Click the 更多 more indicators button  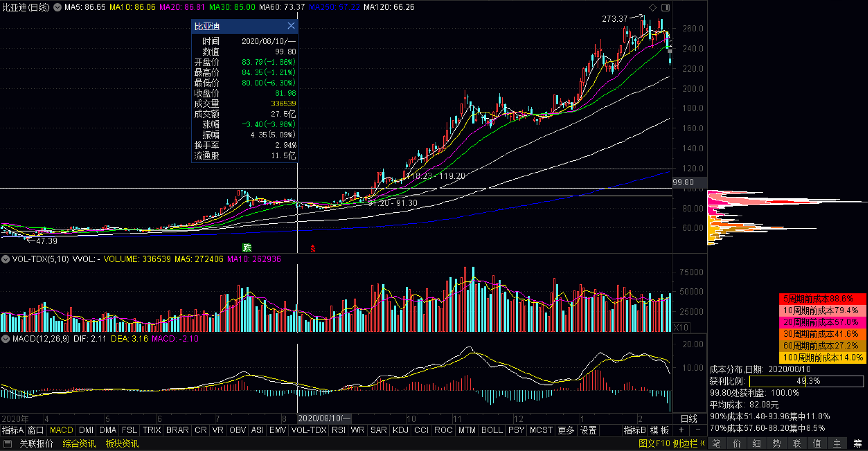click(566, 430)
